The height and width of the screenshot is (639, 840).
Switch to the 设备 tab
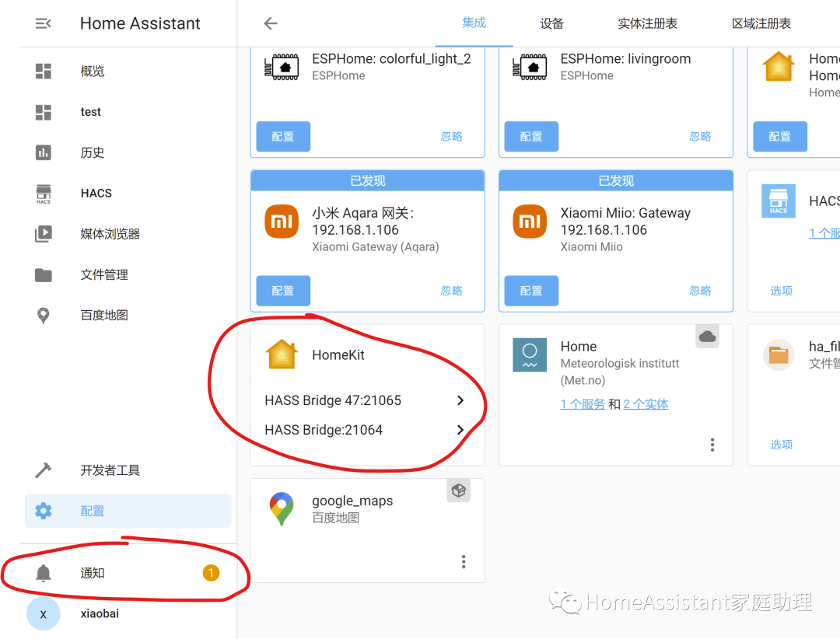point(551,24)
